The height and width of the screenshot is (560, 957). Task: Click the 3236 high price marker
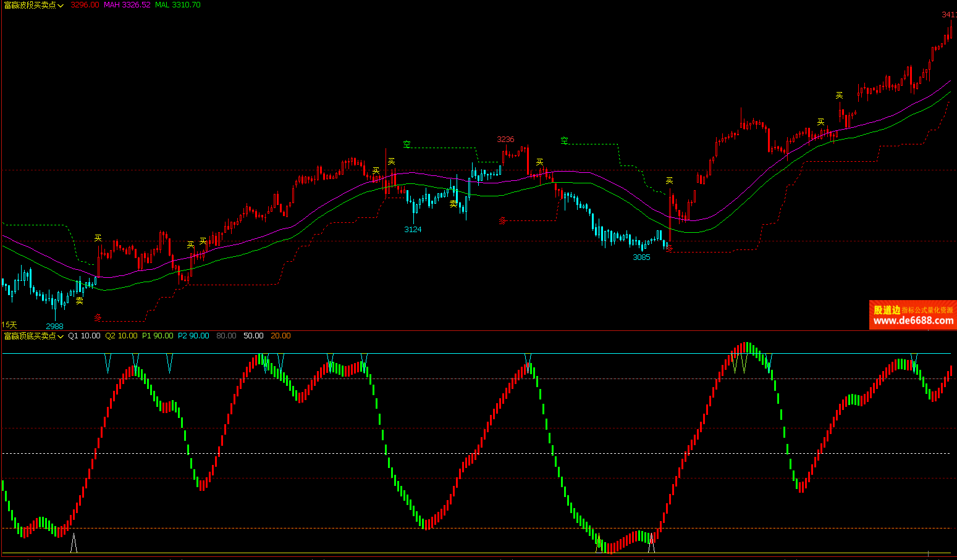pyautogui.click(x=505, y=140)
